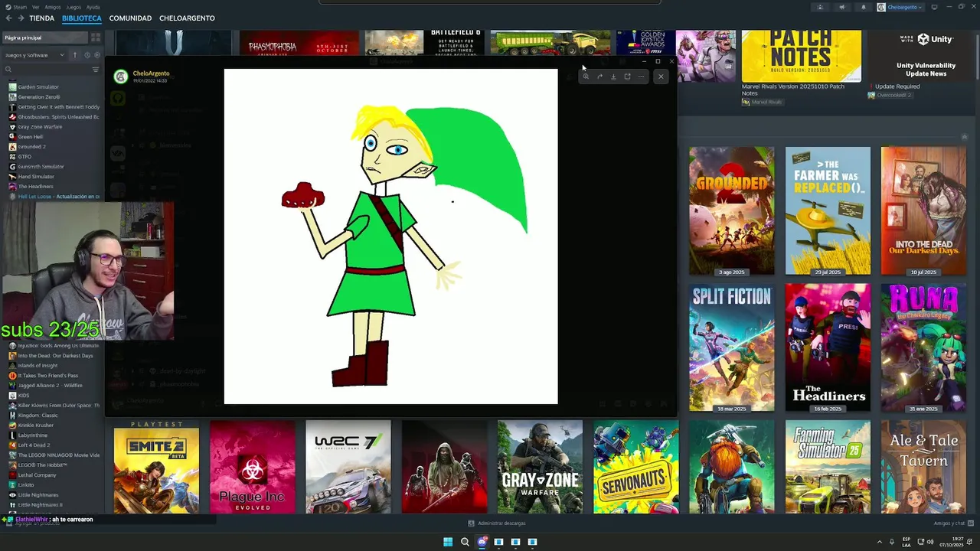Image resolution: width=980 pixels, height=551 pixels.
Task: Open Marvel Rivals patch notes news link
Action: click(793, 90)
